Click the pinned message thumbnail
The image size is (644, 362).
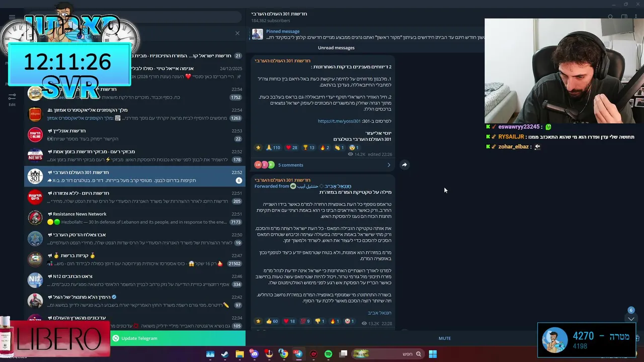(x=257, y=34)
